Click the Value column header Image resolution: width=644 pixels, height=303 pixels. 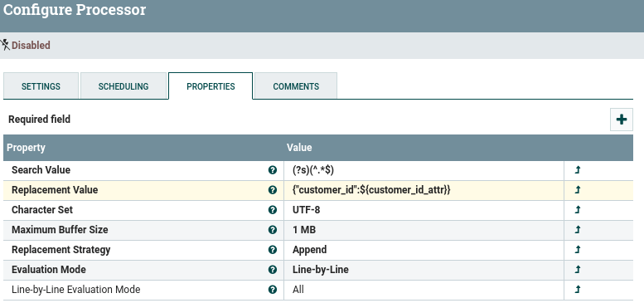299,148
